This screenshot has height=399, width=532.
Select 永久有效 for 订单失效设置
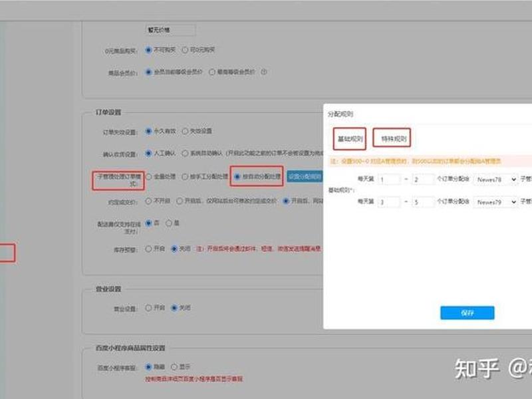click(148, 131)
